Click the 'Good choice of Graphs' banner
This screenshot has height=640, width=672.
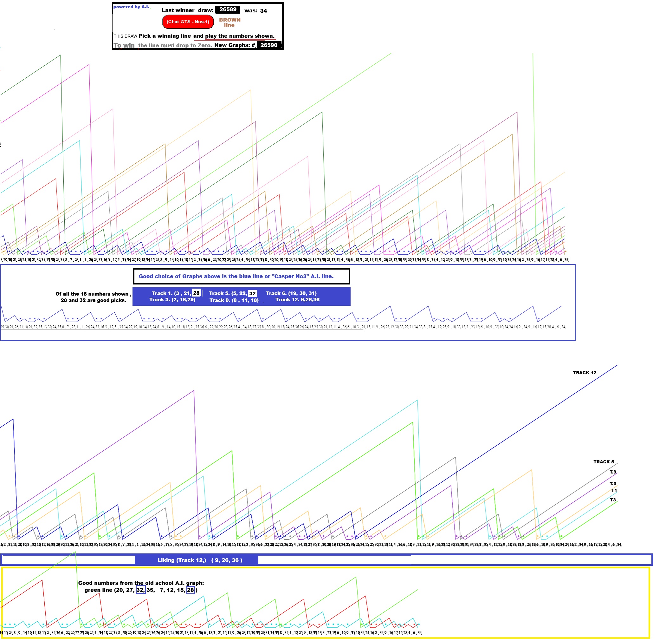[241, 276]
